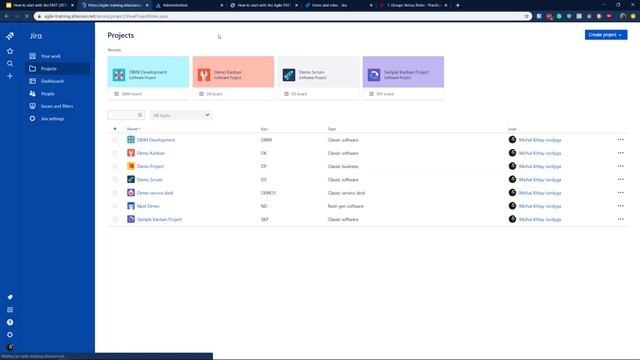Open the sidebar search magnifier icon
This screenshot has width=640, height=360.
click(10, 64)
